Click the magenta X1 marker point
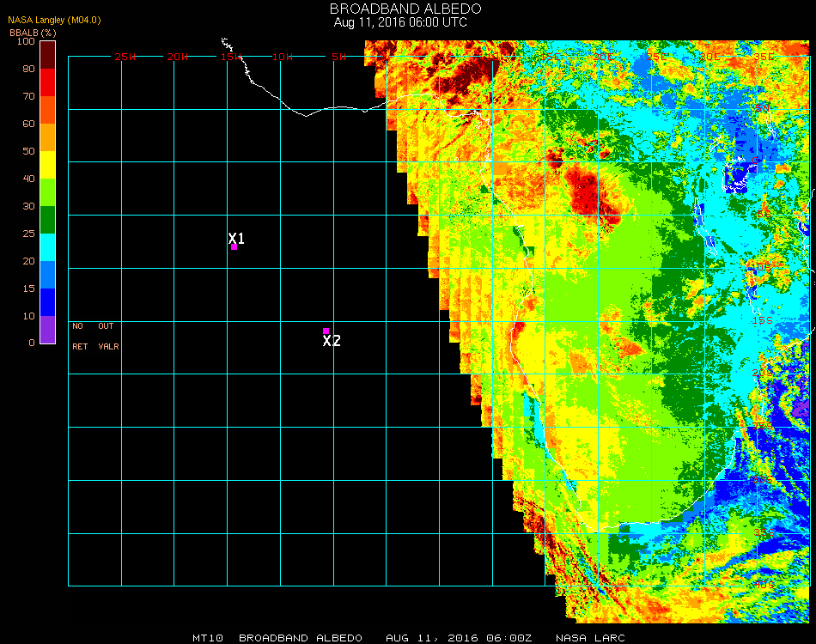Screen dimensions: 816x644 tap(234, 247)
